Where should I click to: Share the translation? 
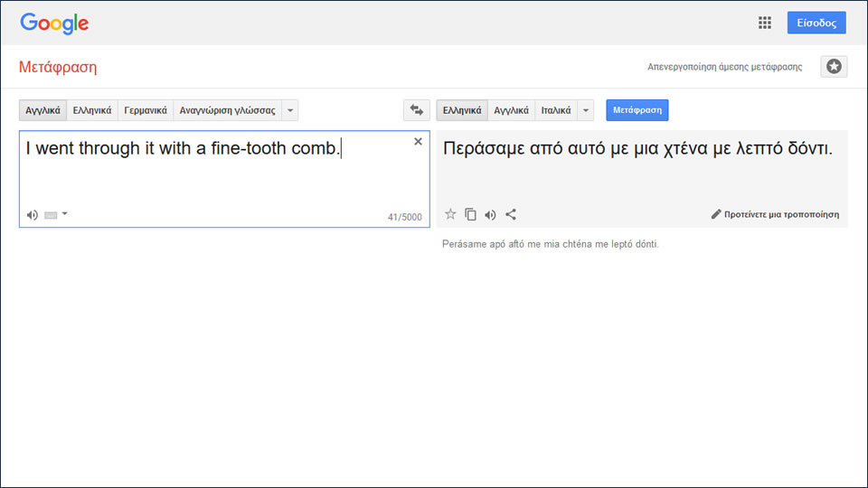(510, 214)
